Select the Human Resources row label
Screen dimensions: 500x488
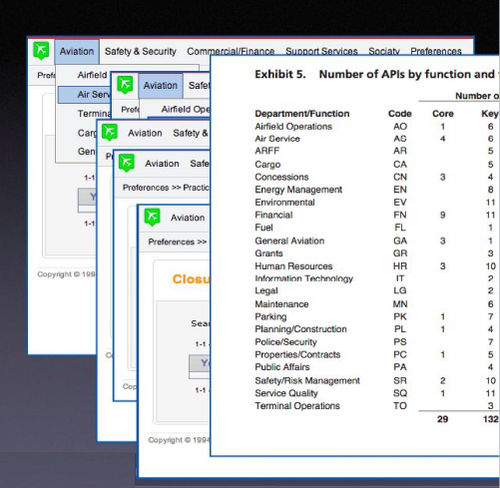click(294, 266)
